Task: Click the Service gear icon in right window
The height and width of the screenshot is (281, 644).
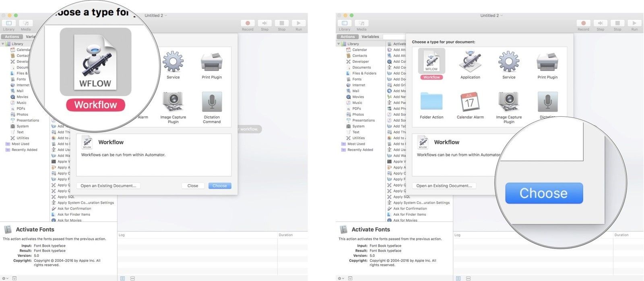Action: (x=509, y=62)
